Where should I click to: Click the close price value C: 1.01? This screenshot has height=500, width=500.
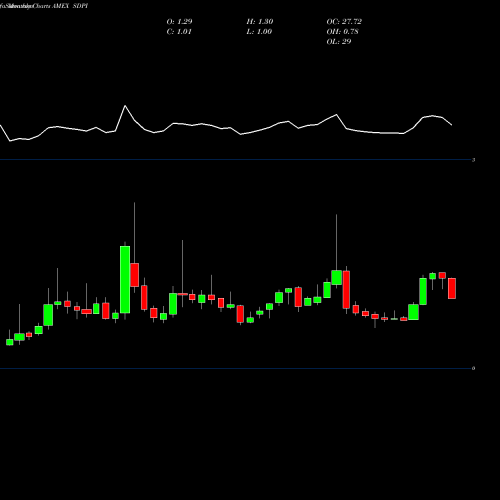pos(179,32)
